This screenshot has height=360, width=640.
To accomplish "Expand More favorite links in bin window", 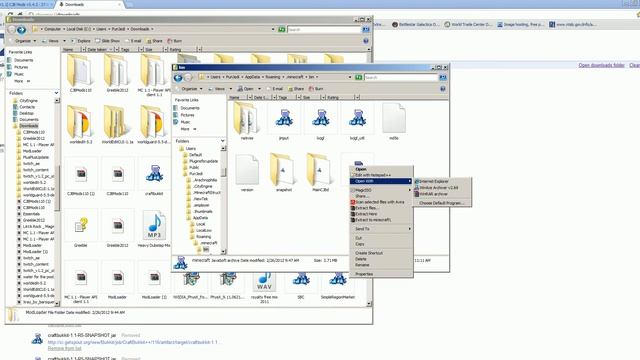I will [189, 129].
